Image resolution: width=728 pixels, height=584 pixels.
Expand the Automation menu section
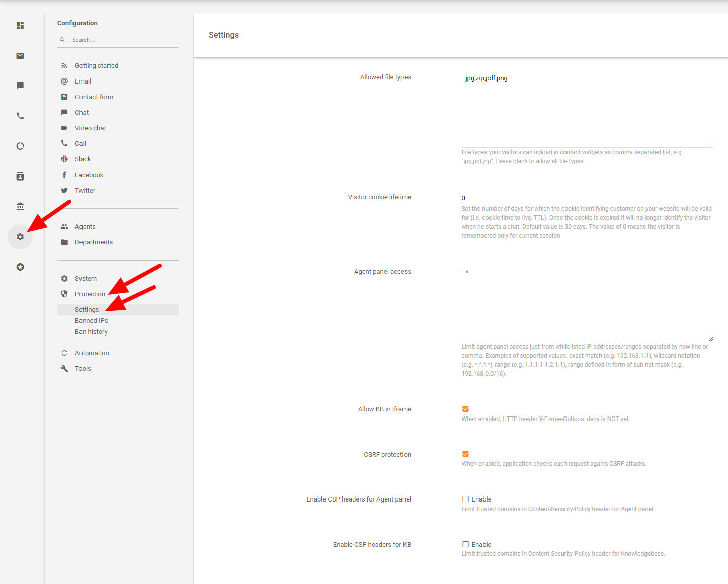(x=92, y=353)
